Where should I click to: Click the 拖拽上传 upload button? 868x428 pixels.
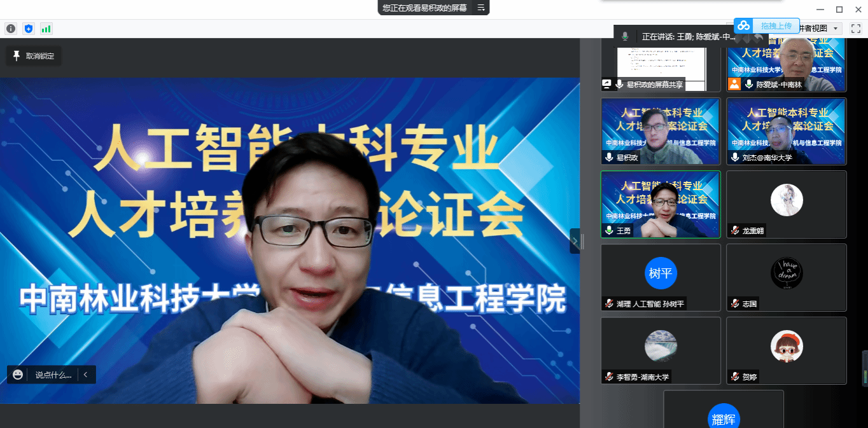(776, 26)
